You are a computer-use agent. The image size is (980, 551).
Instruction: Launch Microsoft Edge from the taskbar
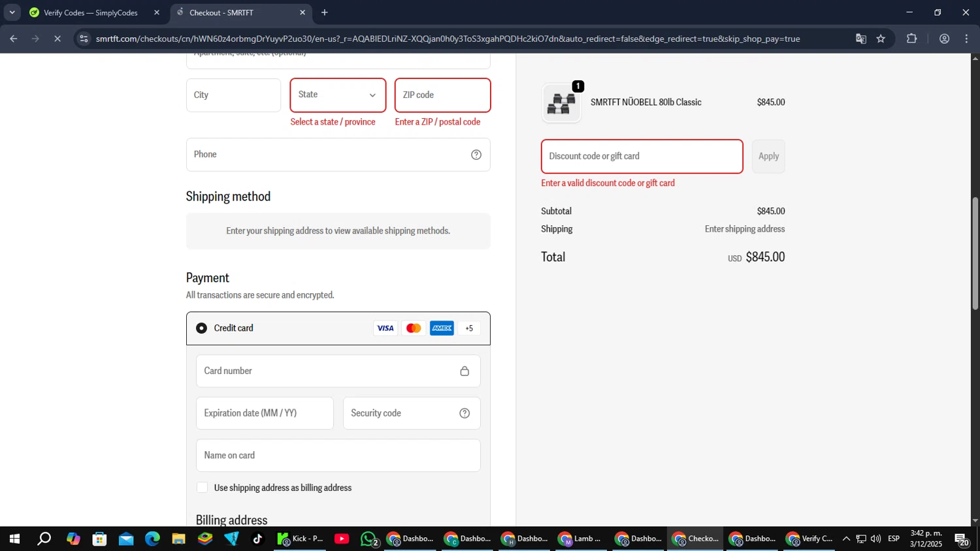[152, 539]
